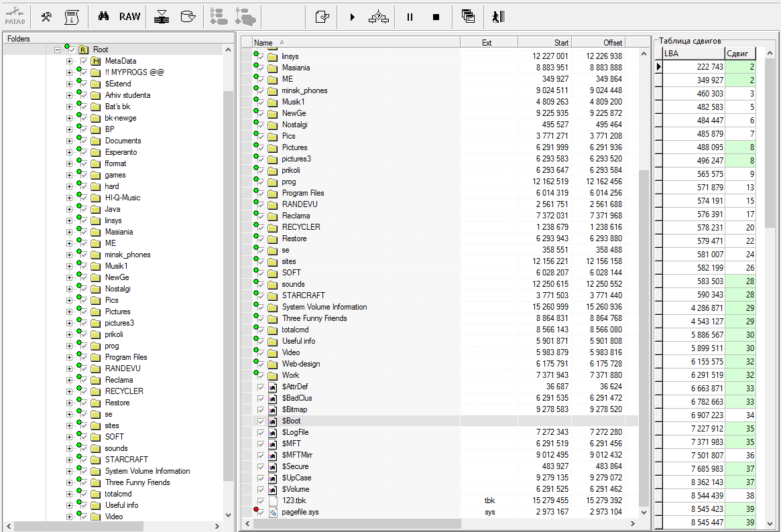Toggle checkbox for MetaData in tree
The image size is (781, 532).
pos(84,61)
